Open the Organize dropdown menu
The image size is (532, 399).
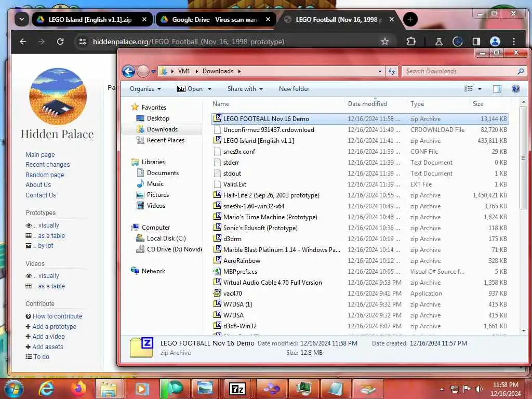point(145,89)
